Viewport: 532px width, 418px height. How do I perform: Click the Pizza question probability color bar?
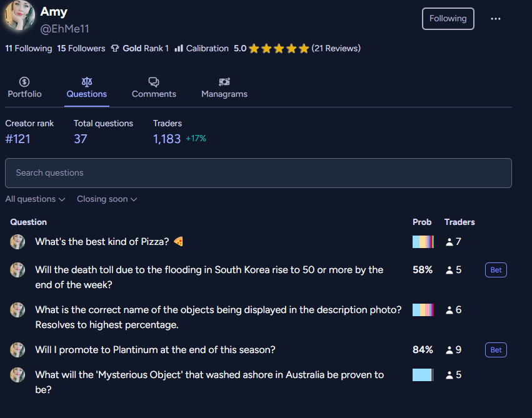pyautogui.click(x=423, y=242)
